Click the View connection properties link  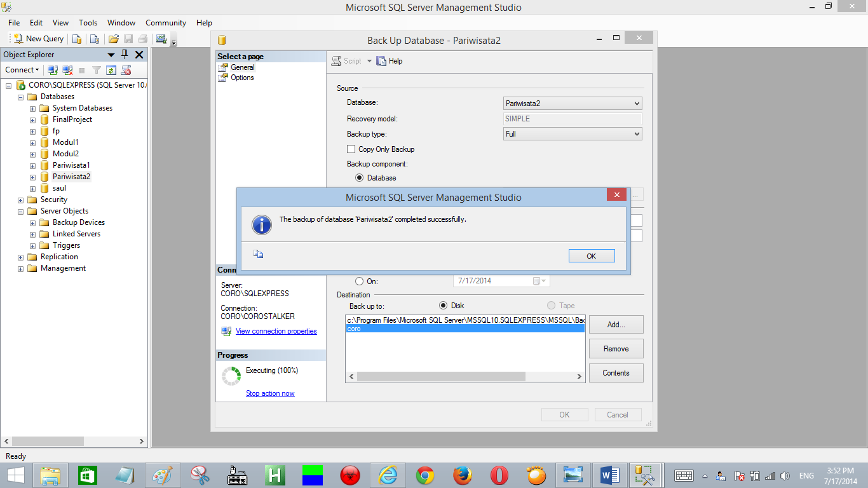click(276, 331)
